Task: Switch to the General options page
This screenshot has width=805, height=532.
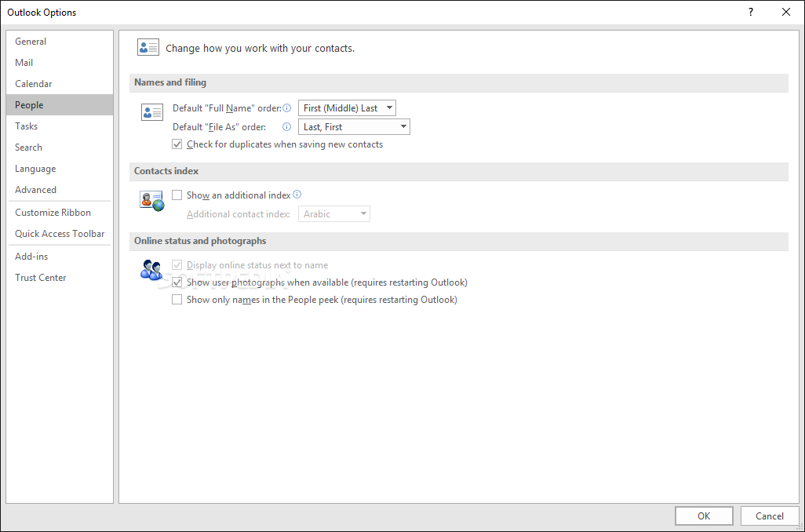Action: point(60,42)
